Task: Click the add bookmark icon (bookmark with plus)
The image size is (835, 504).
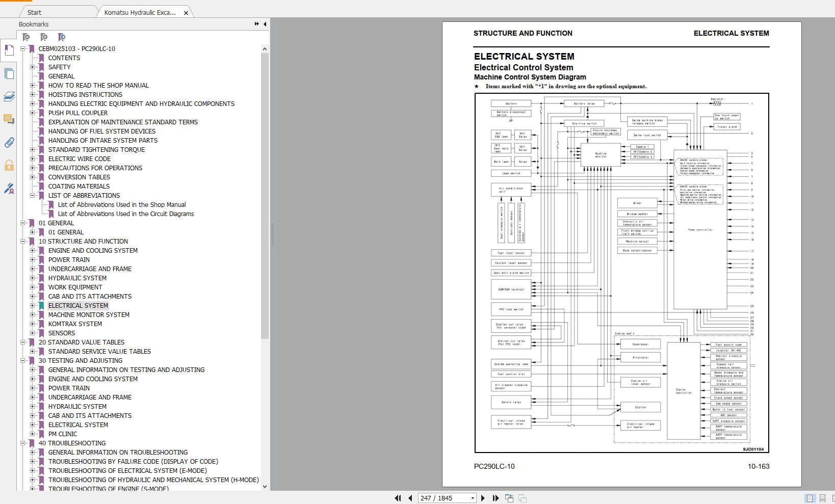Action: [44, 37]
